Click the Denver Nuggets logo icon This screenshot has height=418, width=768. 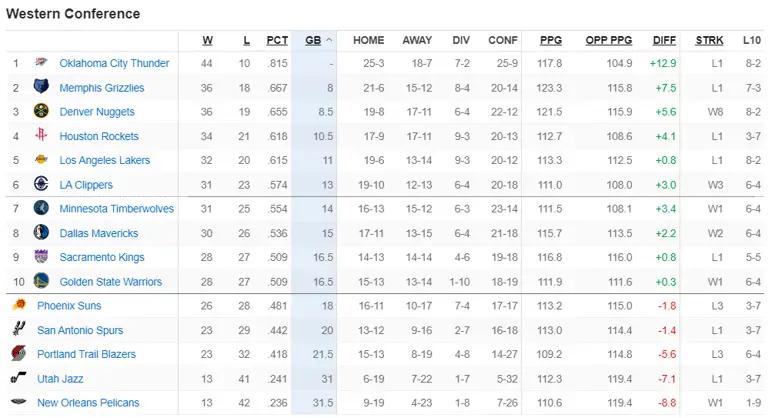(x=41, y=111)
